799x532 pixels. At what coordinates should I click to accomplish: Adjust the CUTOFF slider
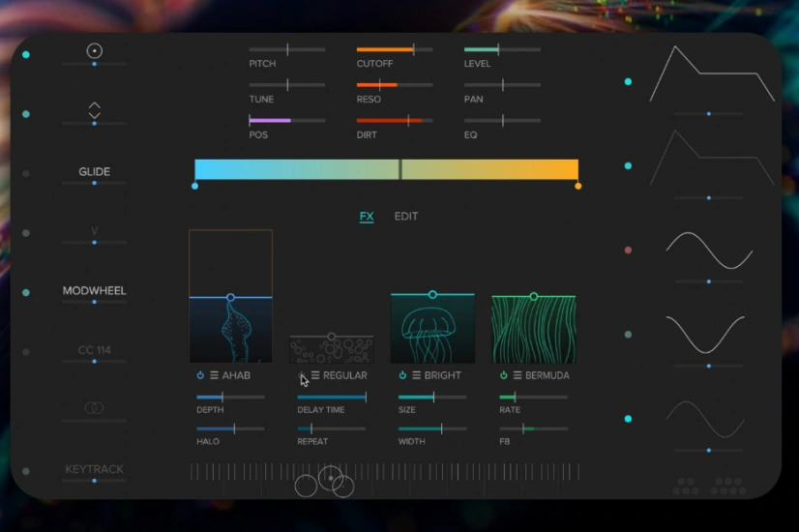coord(395,49)
